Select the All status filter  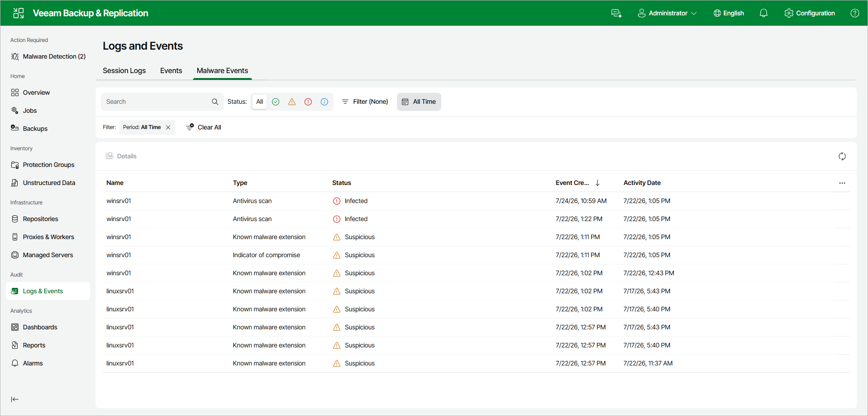pyautogui.click(x=260, y=102)
